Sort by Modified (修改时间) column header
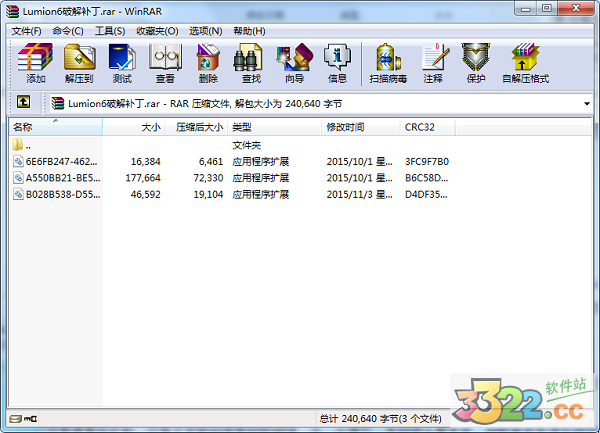Screen dimensions: 600x433 coord(360,127)
